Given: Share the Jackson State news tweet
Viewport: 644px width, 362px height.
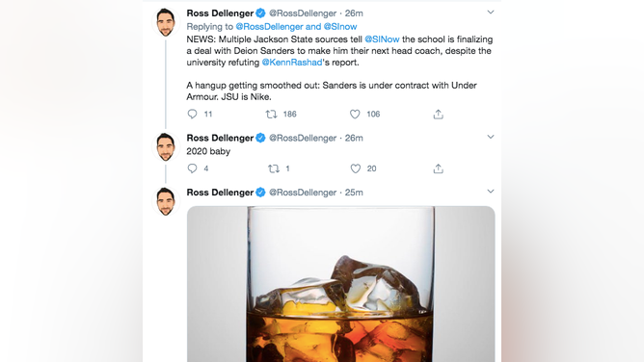Looking at the screenshot, I should point(439,114).
